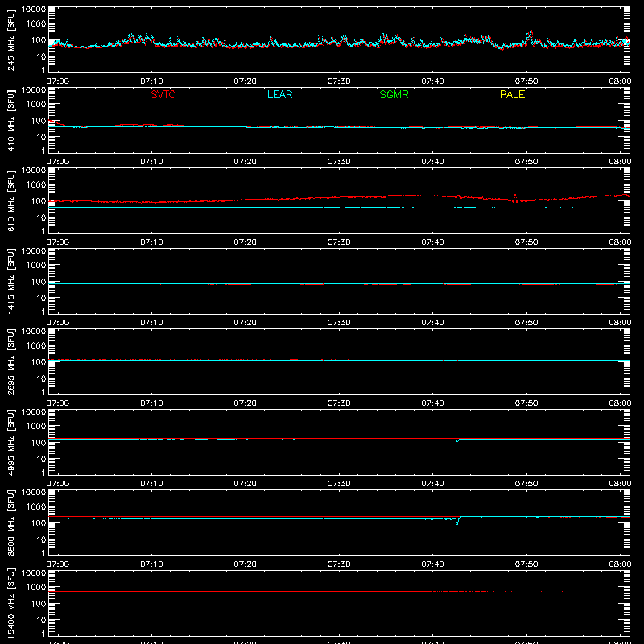The height and width of the screenshot is (644, 644).
Task: Click the 07:50 label under the 1415 MHz panel
Action: [x=526, y=323]
